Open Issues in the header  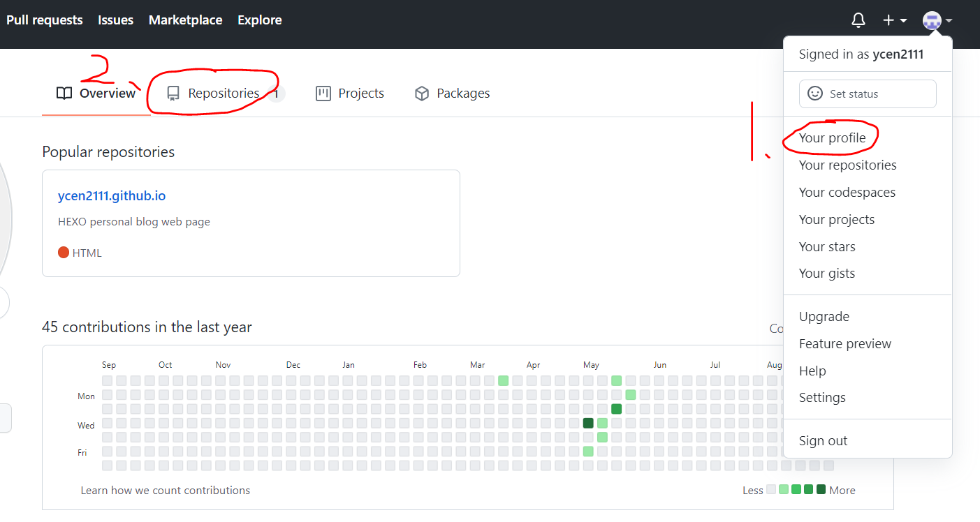116,20
